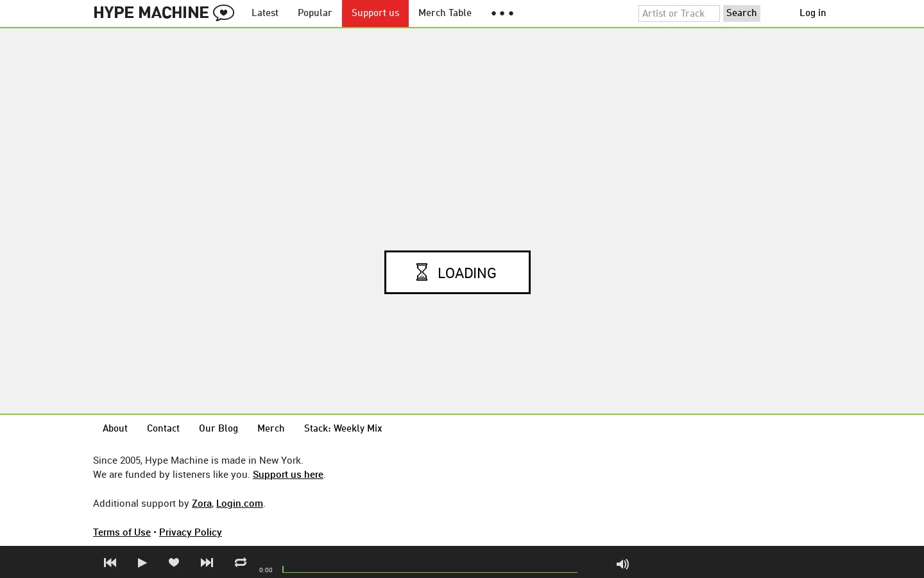
Task: Visit Our Blog from the footer
Action: click(x=218, y=428)
